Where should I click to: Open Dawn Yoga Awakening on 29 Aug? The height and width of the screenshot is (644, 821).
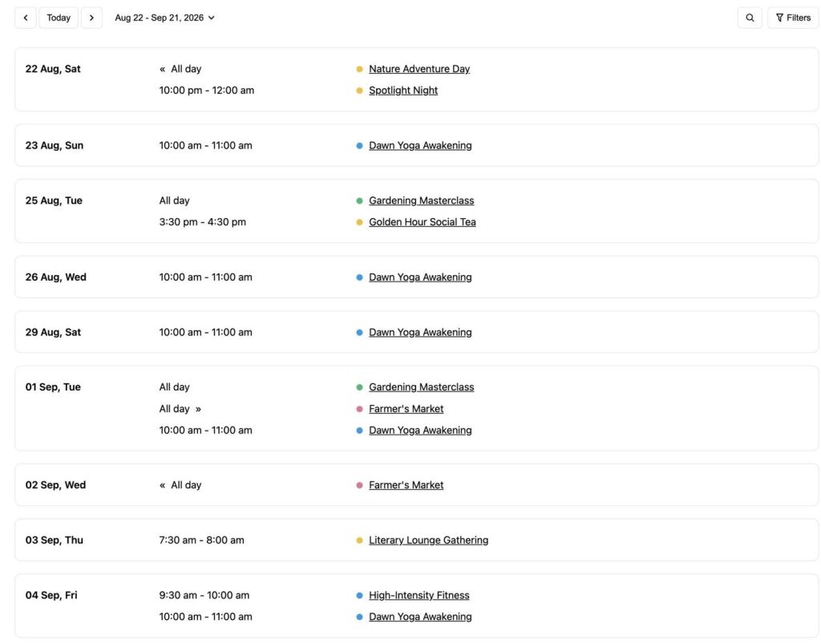[x=420, y=332]
